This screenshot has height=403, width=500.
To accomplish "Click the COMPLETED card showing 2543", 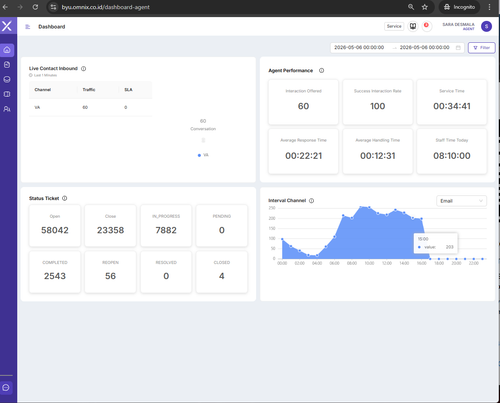I will coord(55,272).
